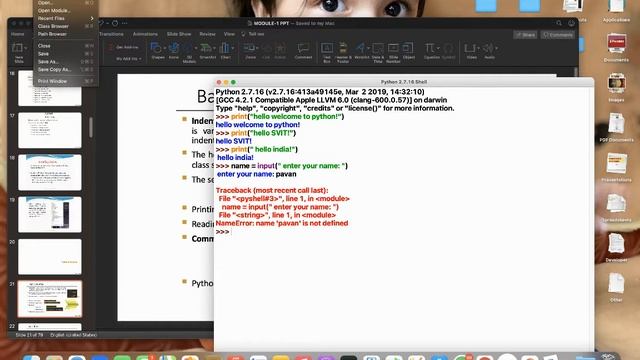640x360 pixels.
Task: Choose Class Browser from File menu
Action: [x=65, y=26]
